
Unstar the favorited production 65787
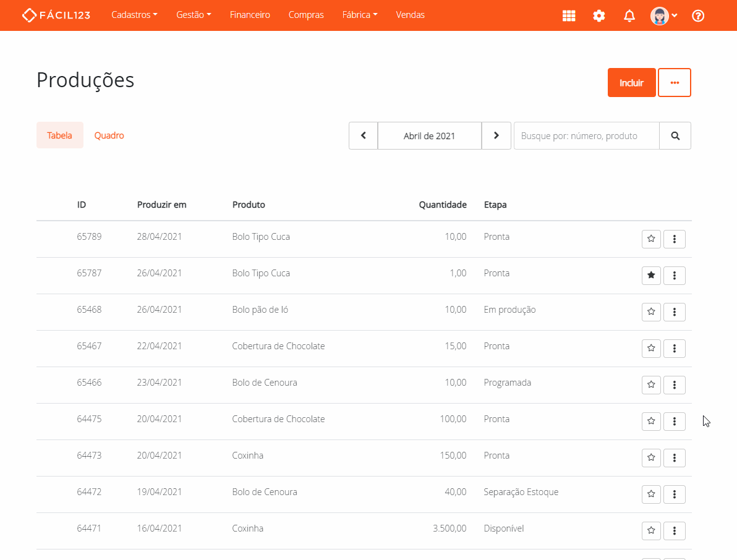click(651, 276)
